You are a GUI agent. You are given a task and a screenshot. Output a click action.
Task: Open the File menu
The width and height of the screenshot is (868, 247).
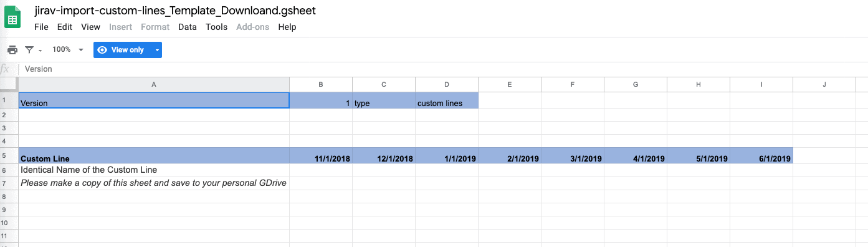click(x=41, y=27)
